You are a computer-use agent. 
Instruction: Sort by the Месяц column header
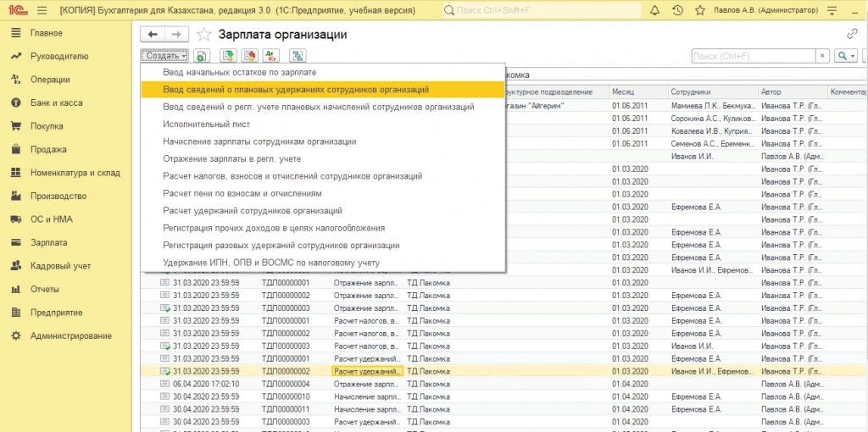point(637,91)
